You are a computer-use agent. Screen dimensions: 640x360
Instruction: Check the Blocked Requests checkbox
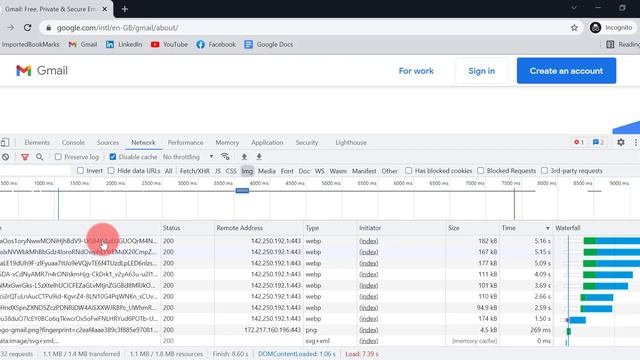[x=480, y=171]
